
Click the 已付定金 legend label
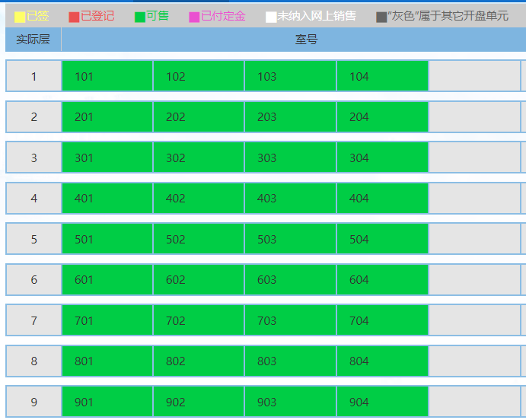point(223,16)
